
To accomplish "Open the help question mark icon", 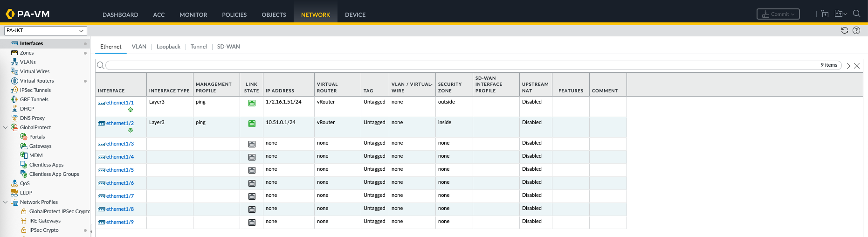I will [856, 30].
